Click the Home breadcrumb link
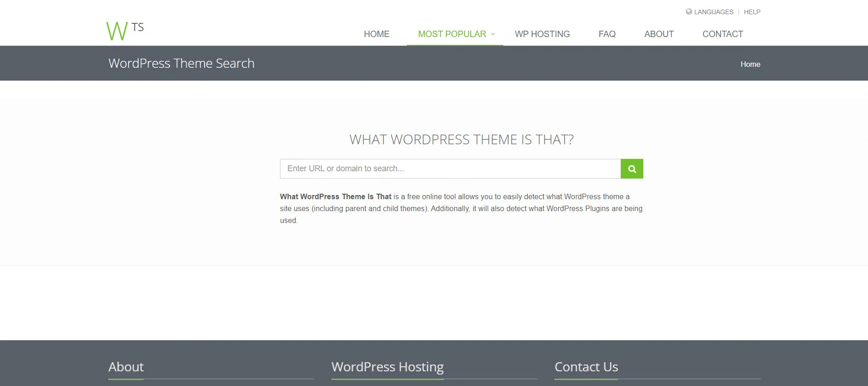The image size is (868, 386). [750, 65]
